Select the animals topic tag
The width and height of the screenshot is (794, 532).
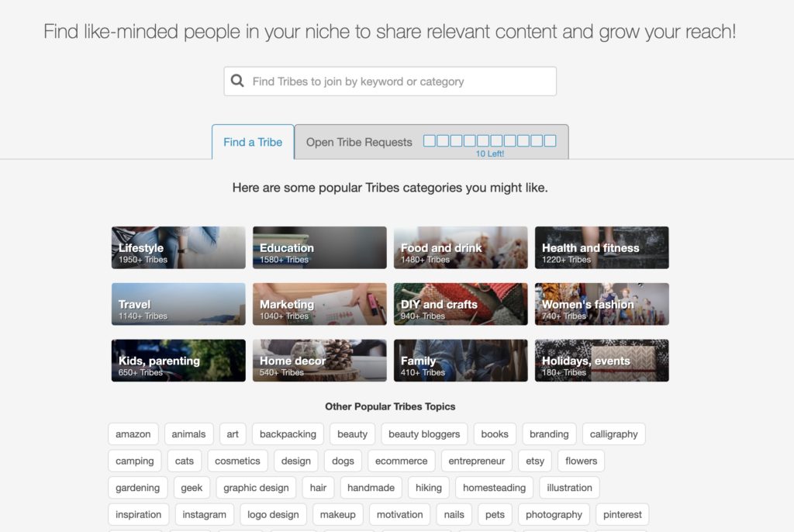189,434
